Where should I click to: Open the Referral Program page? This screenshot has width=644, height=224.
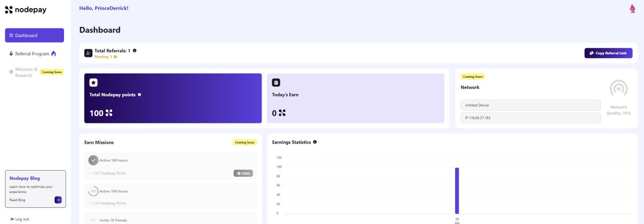point(33,54)
